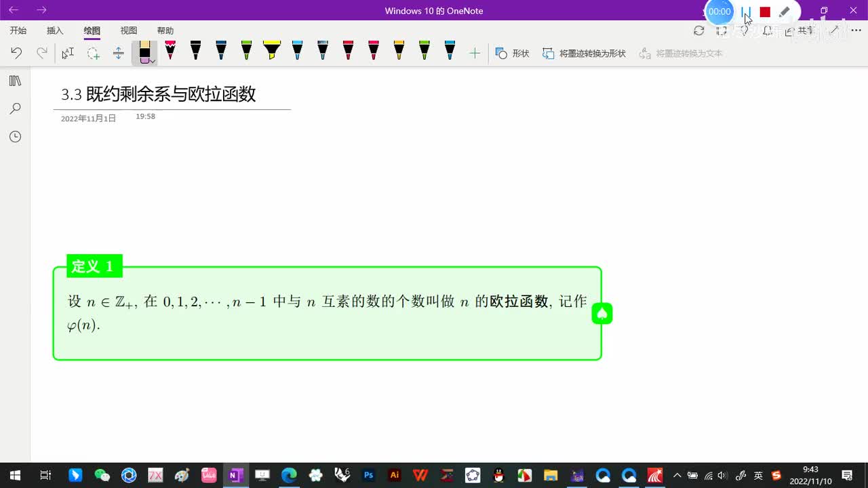868x488 pixels.
Task: Switch to the 绘图 tab
Action: pyautogui.click(x=92, y=30)
